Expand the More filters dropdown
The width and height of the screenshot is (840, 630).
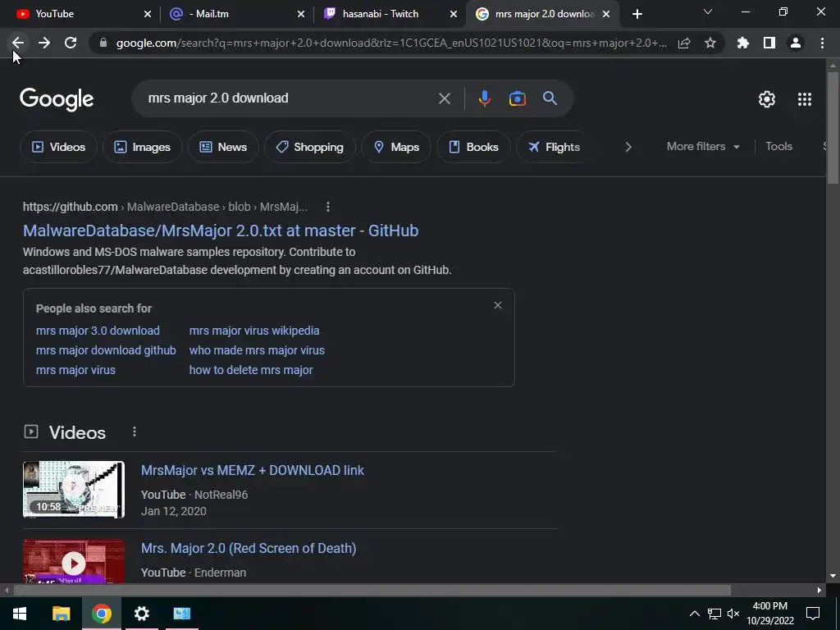[x=703, y=146]
